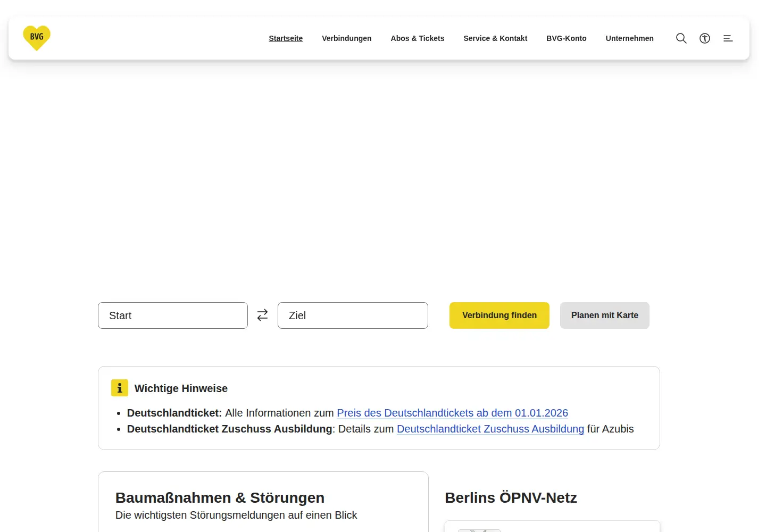Click text 'Die wichtigsten Störungsmeldungen auf einen Blick'
This screenshot has width=766, height=532.
236,515
